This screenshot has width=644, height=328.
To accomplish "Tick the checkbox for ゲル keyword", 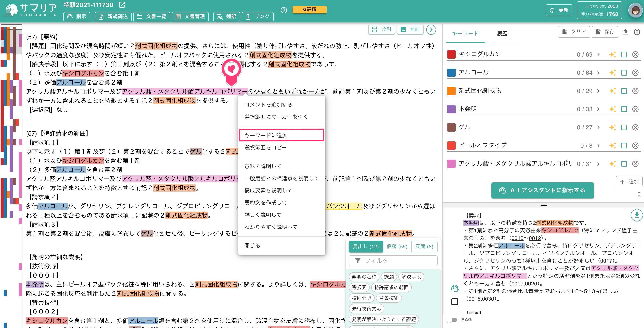I will point(624,128).
